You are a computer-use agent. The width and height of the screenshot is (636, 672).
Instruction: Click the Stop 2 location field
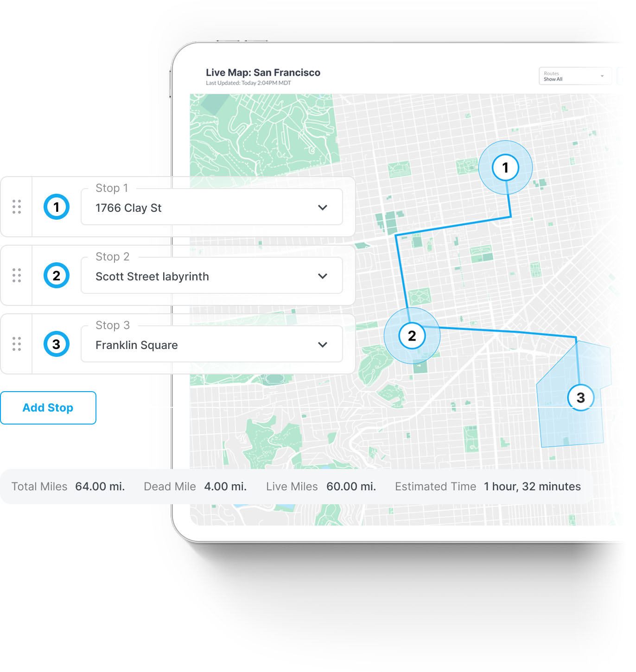[x=199, y=276]
